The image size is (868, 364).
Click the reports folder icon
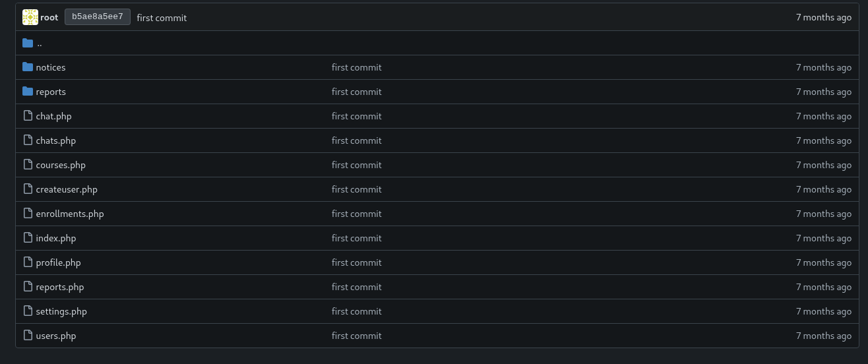click(x=28, y=92)
